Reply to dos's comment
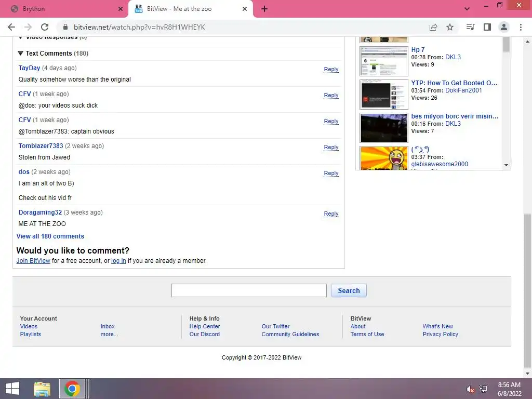The height and width of the screenshot is (399, 532). [x=331, y=173]
